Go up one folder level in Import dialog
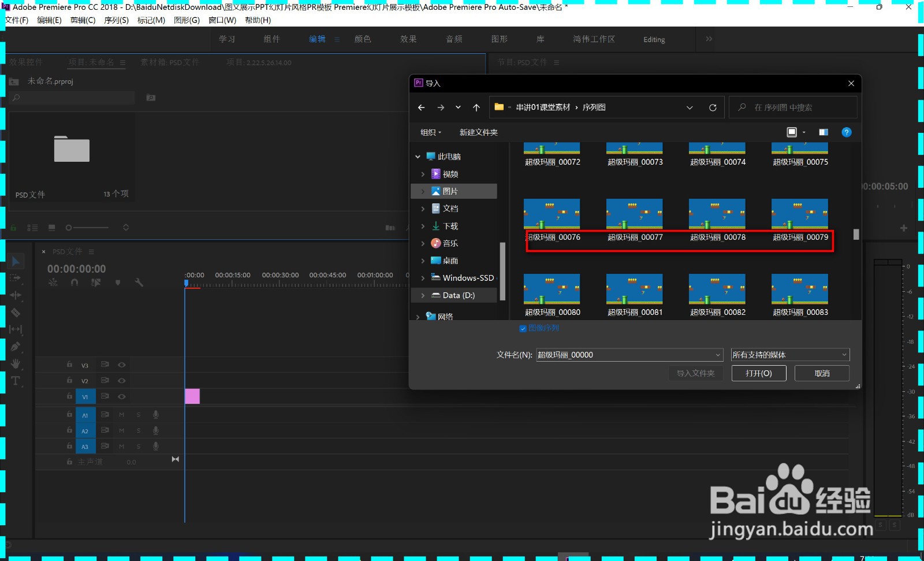The height and width of the screenshot is (561, 924). point(476,107)
